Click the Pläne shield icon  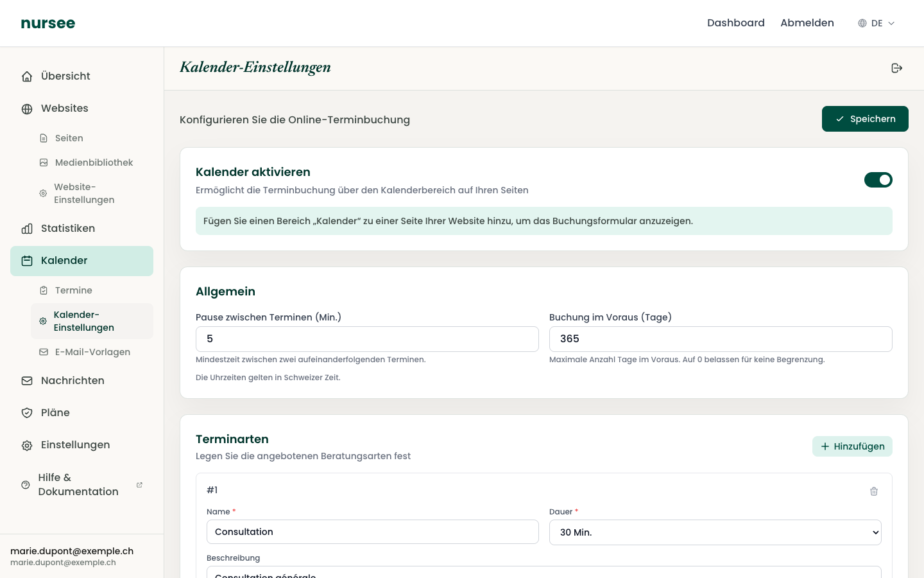27,413
